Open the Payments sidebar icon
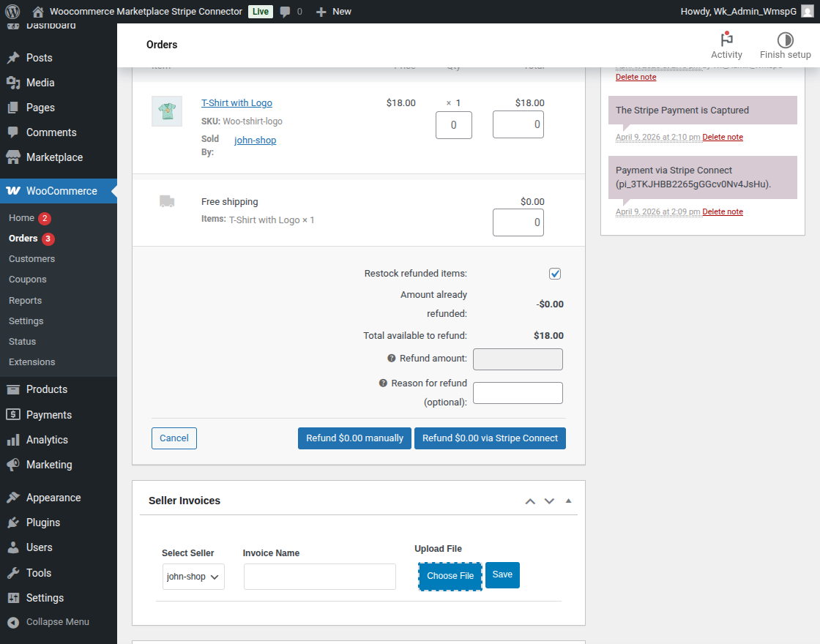This screenshot has height=644, width=820. click(15, 414)
